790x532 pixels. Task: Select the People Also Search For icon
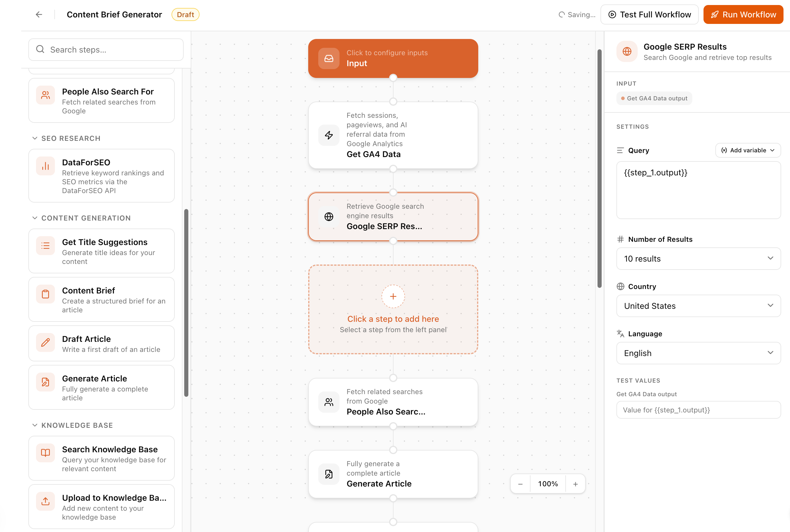pos(45,95)
